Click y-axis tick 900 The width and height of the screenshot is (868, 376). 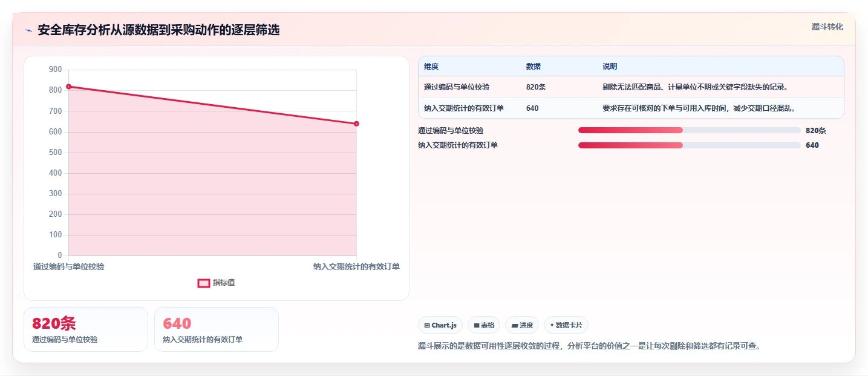coord(56,70)
